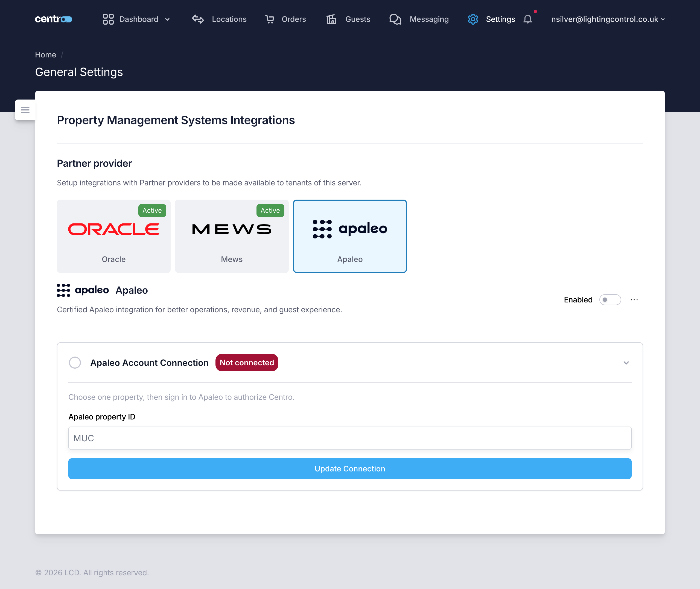Click the Partner provider heading
700x589 pixels.
[x=94, y=163]
